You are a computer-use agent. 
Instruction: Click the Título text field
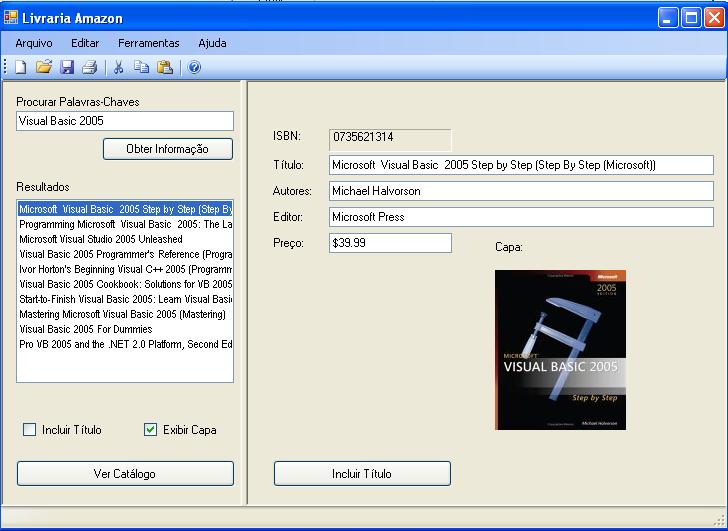click(x=521, y=165)
